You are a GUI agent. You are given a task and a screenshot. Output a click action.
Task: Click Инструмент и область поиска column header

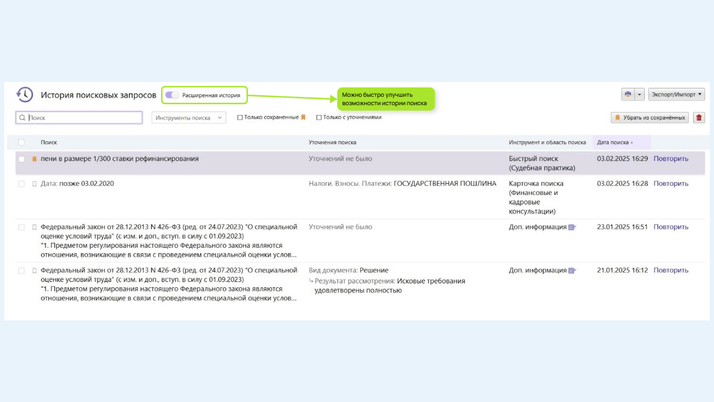(x=547, y=142)
